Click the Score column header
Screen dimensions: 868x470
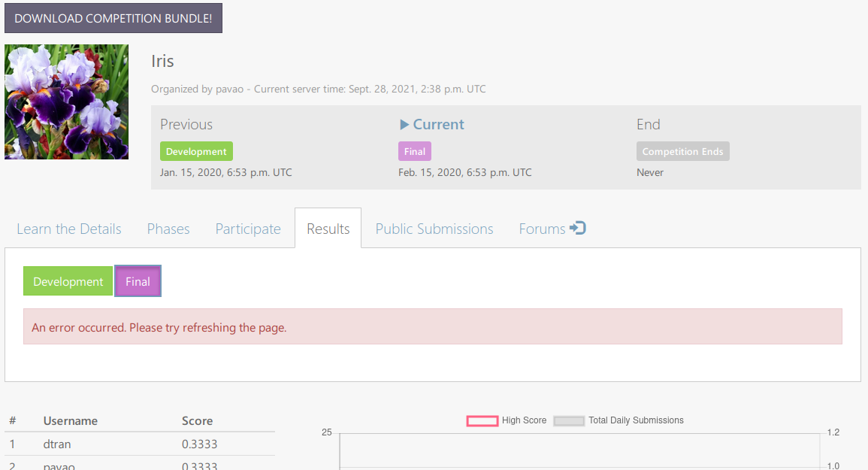[198, 420]
